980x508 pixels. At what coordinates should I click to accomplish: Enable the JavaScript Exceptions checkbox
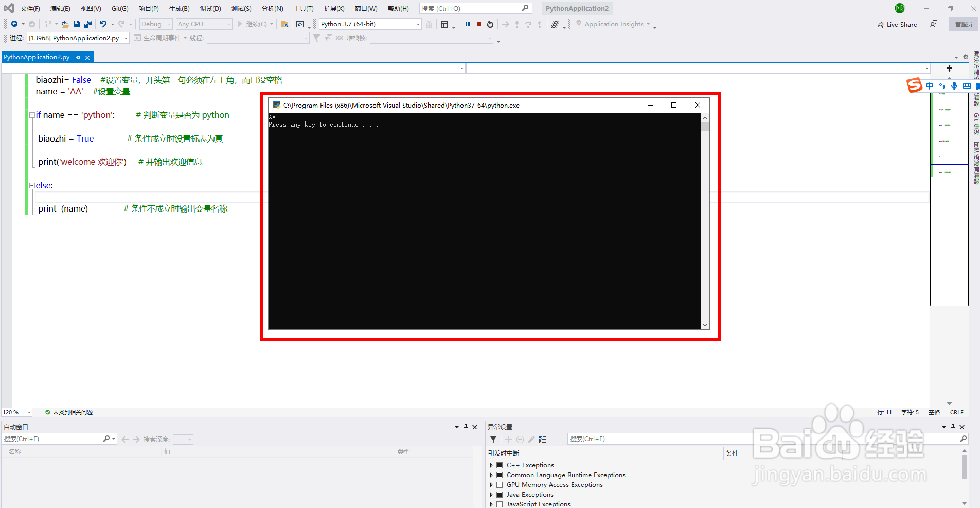(500, 504)
